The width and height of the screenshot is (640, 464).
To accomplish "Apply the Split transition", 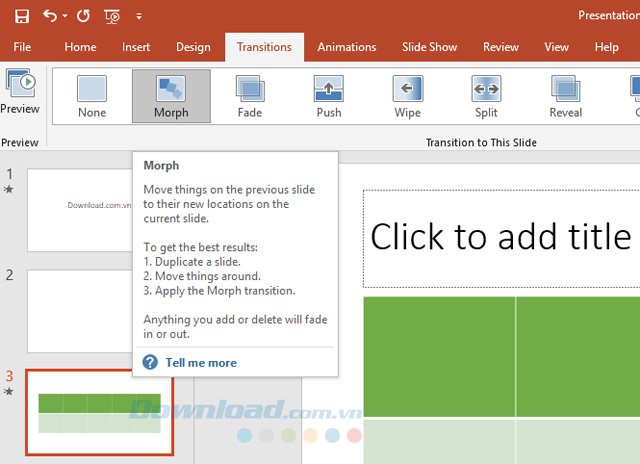I will pos(486,96).
